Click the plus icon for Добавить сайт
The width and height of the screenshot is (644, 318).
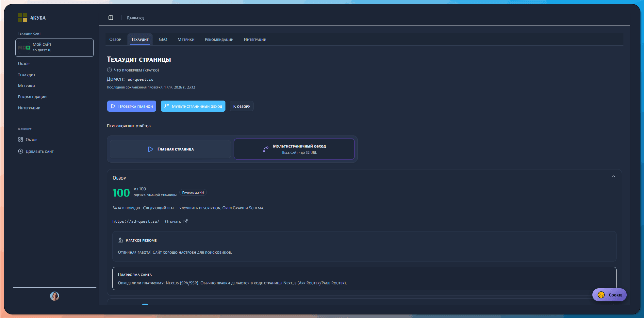[x=21, y=151]
